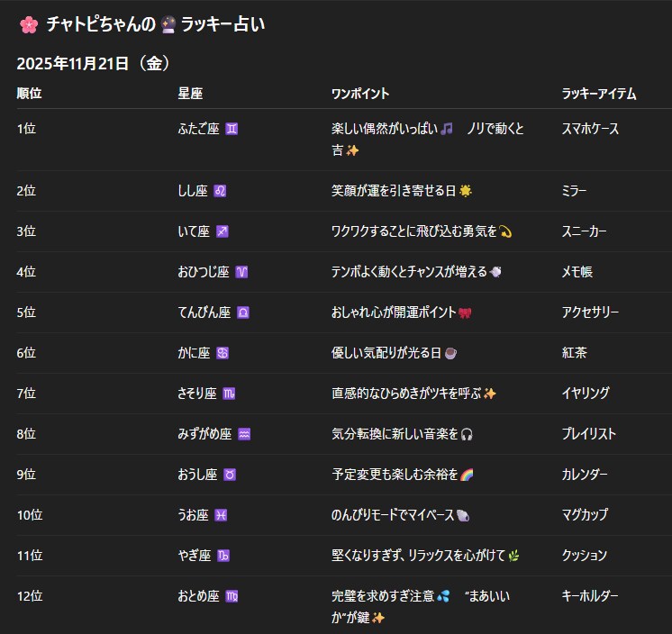This screenshot has width=672, height=634.
Task: Click the Pisces symbol beside うお座
Action: (x=221, y=515)
